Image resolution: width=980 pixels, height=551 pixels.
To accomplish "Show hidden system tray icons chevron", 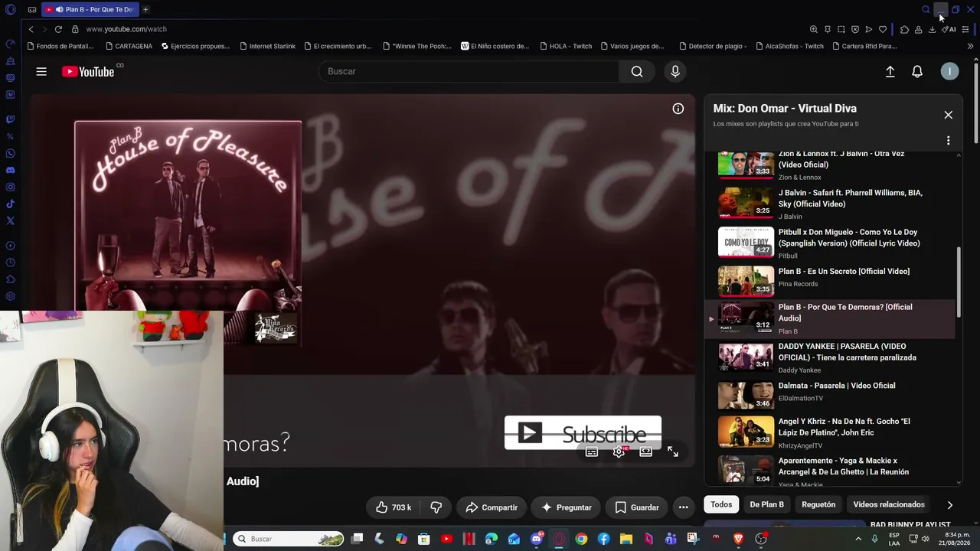I will pos(857,539).
